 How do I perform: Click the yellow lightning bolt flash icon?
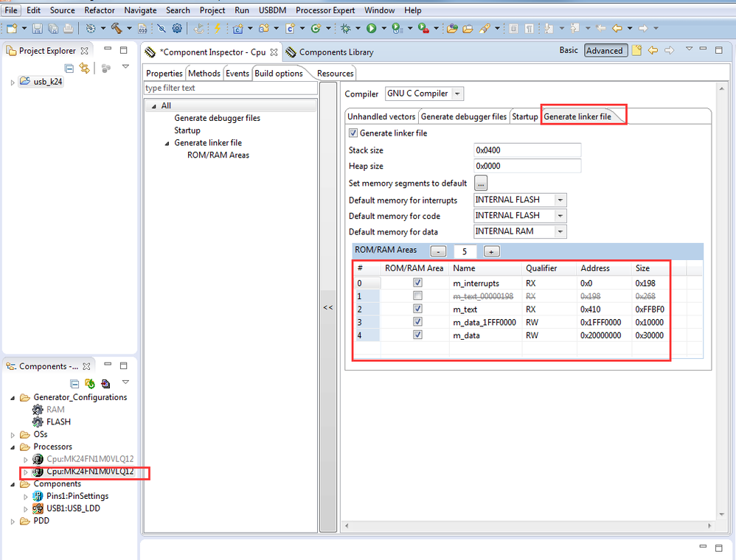[x=218, y=29]
